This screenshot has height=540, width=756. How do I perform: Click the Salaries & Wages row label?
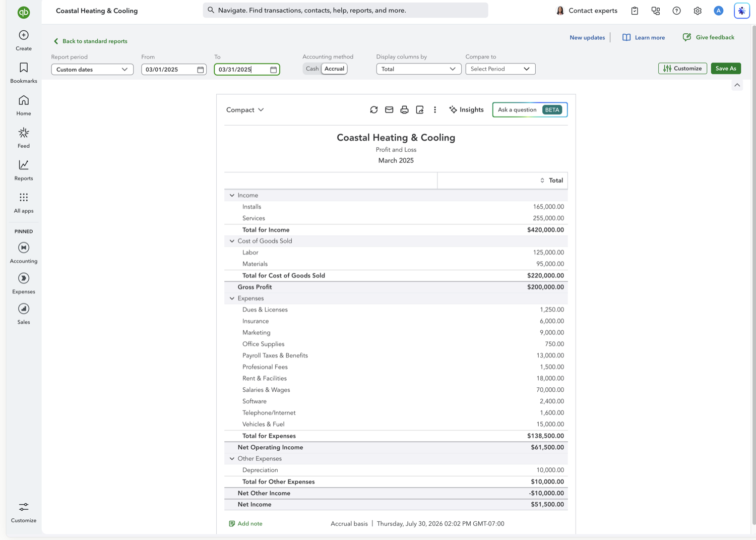(x=266, y=390)
